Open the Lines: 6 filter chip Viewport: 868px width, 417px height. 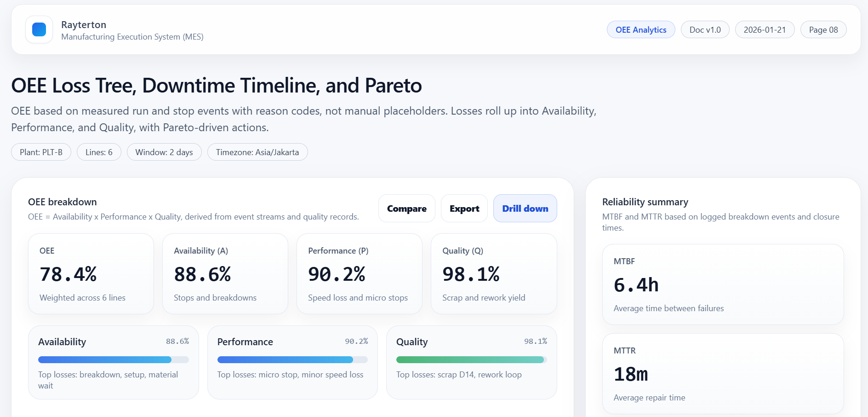[x=99, y=152]
